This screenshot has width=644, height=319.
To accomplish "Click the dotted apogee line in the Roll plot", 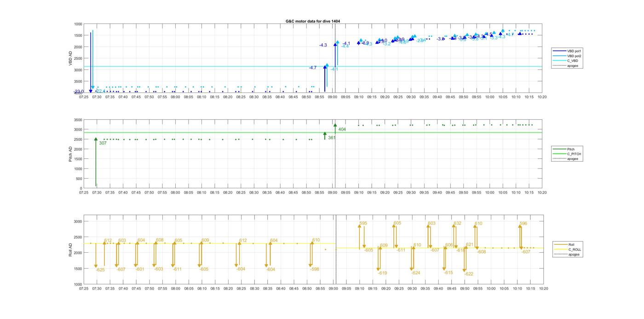I will (336, 249).
